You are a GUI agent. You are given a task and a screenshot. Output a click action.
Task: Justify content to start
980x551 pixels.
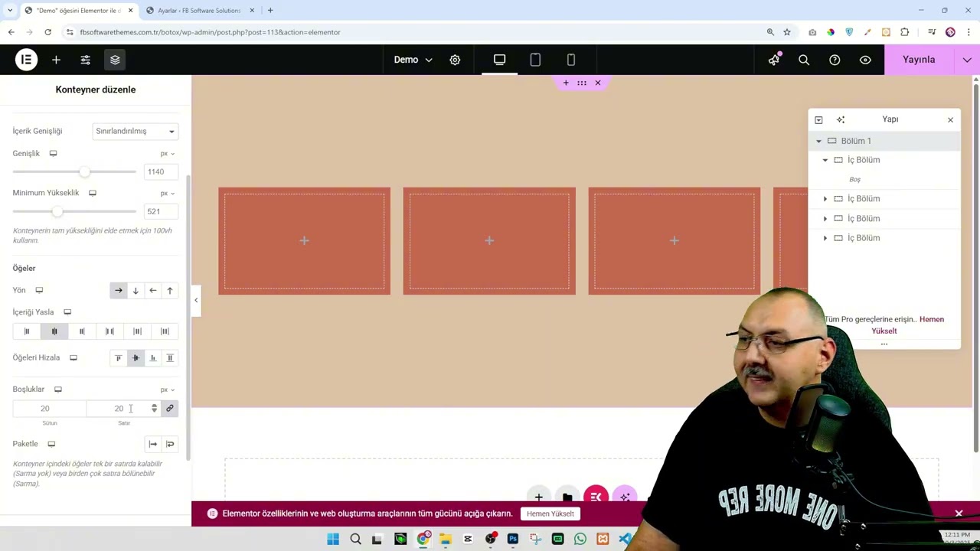(27, 331)
